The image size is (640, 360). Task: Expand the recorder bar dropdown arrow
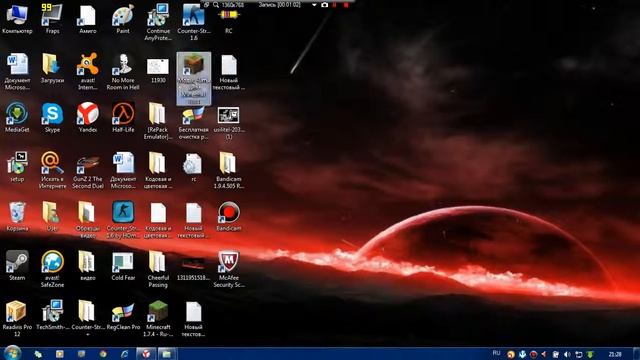pyautogui.click(x=314, y=5)
